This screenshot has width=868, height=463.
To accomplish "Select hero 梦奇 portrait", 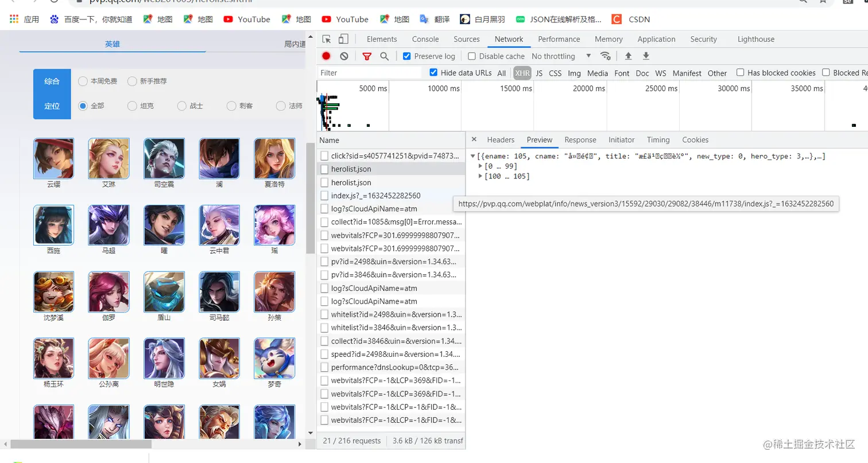I will [x=274, y=358].
